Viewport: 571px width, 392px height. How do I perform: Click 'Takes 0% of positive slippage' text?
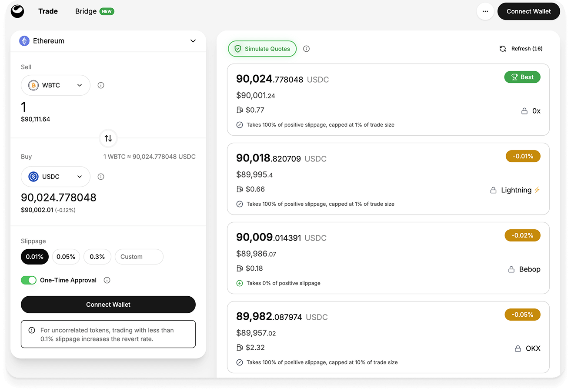[x=284, y=283]
